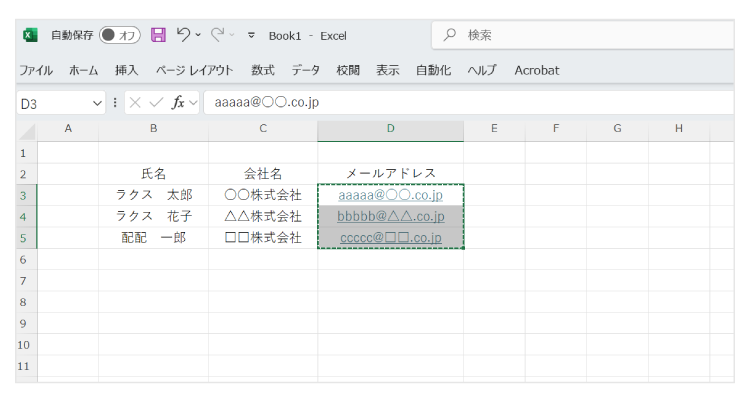Select the △△株式会社 cell
The image size is (750, 402).
tap(263, 216)
